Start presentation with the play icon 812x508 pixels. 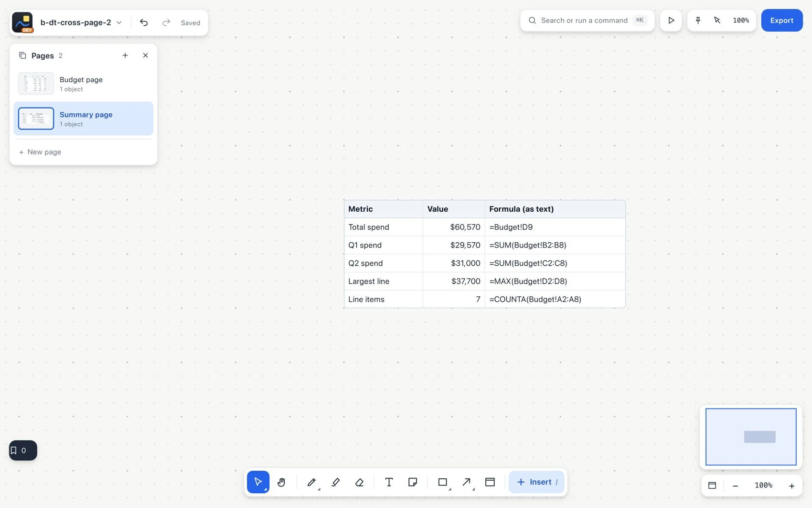point(671,20)
